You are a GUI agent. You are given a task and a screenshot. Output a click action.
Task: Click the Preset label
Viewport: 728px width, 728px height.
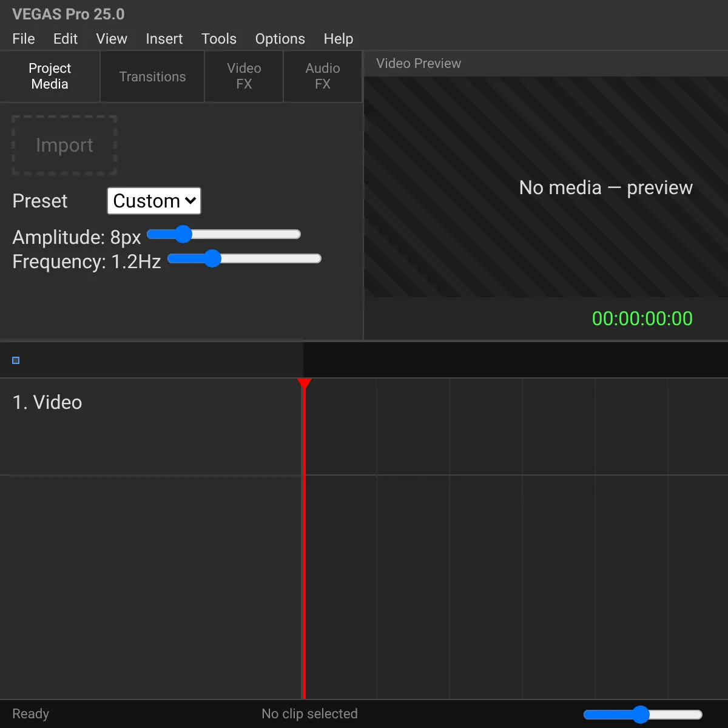coord(40,201)
